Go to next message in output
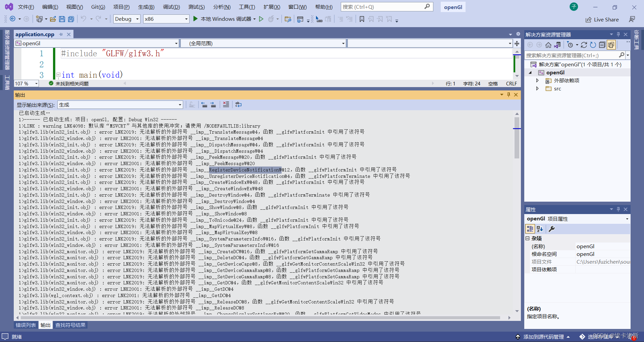 click(x=213, y=105)
